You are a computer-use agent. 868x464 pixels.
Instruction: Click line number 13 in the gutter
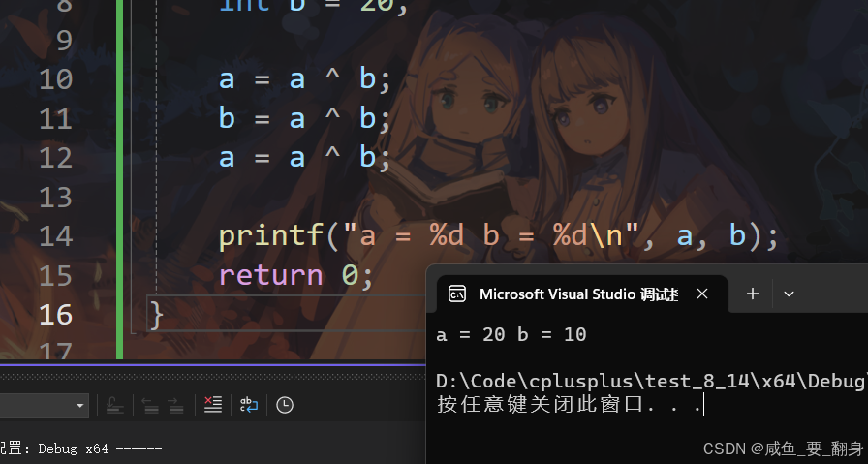56,198
